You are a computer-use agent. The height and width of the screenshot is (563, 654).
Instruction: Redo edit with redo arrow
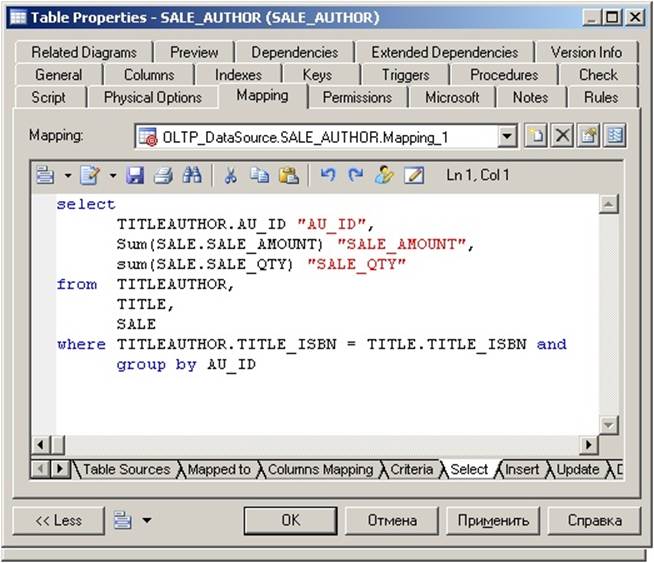click(355, 175)
